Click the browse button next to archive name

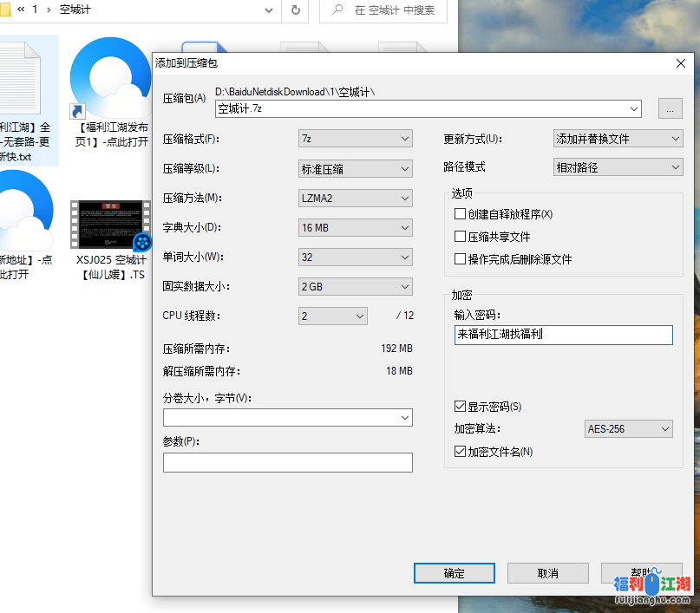pos(670,108)
